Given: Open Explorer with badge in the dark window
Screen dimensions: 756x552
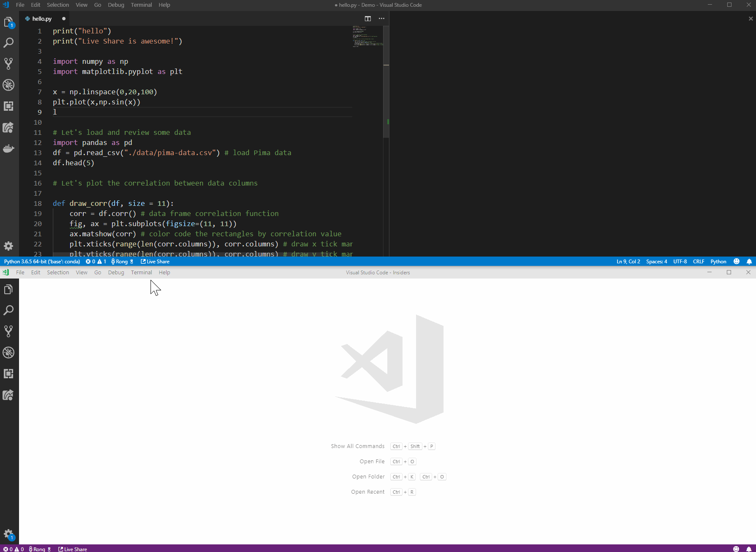Looking at the screenshot, I should (8, 22).
